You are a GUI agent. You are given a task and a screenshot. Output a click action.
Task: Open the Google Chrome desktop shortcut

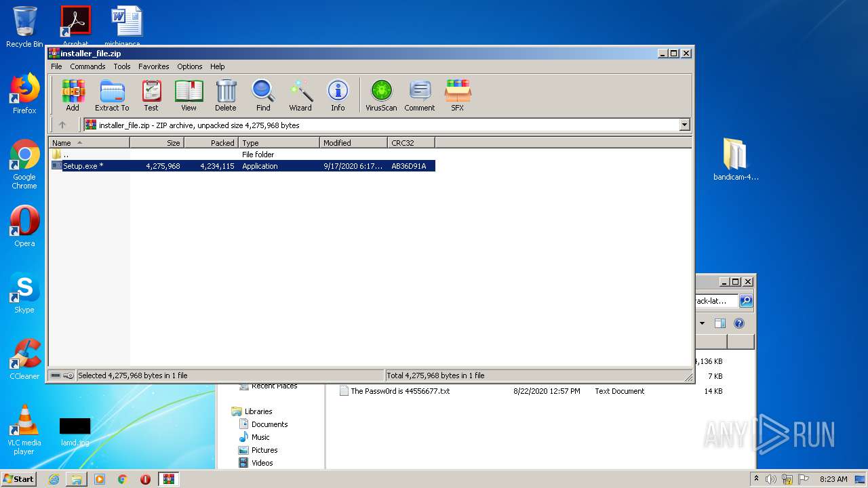click(x=24, y=165)
